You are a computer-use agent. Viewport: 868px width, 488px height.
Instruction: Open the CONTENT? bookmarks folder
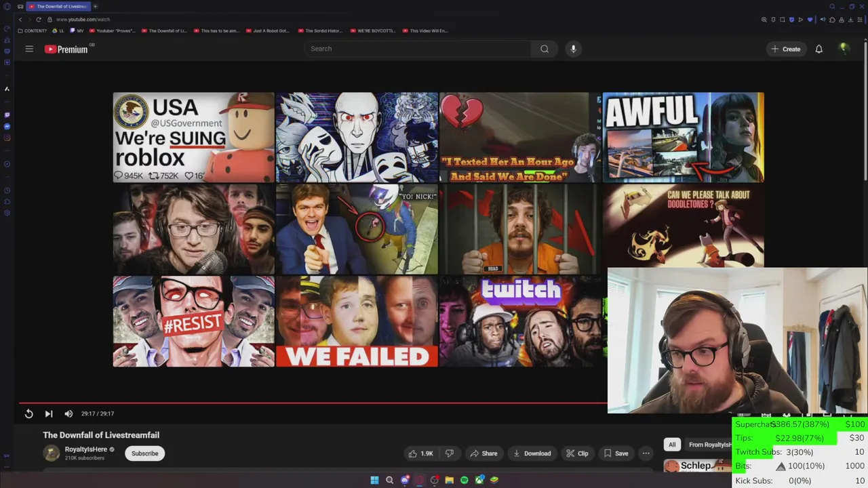(33, 30)
